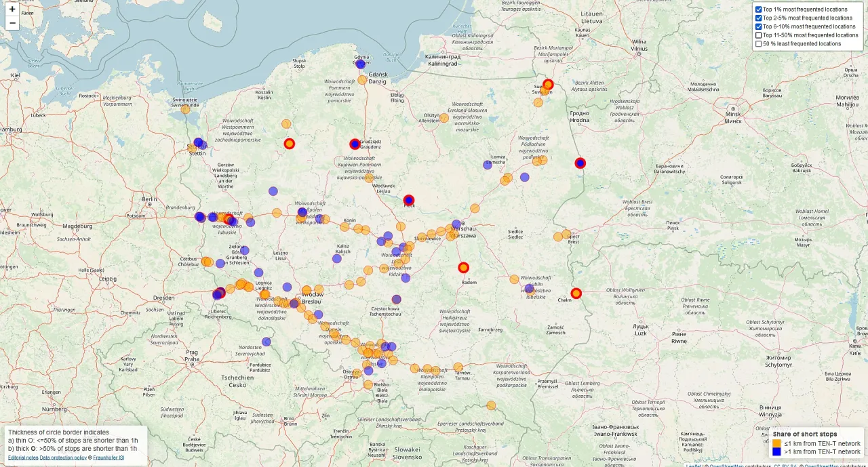Viewport: 868px width, 467px height.
Task: Select the red-bordered marker at Grudziądz
Action: click(355, 143)
